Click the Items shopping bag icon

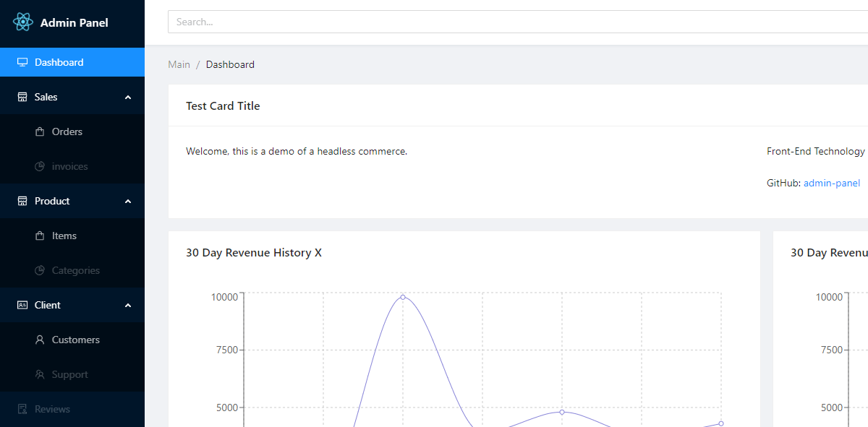40,236
